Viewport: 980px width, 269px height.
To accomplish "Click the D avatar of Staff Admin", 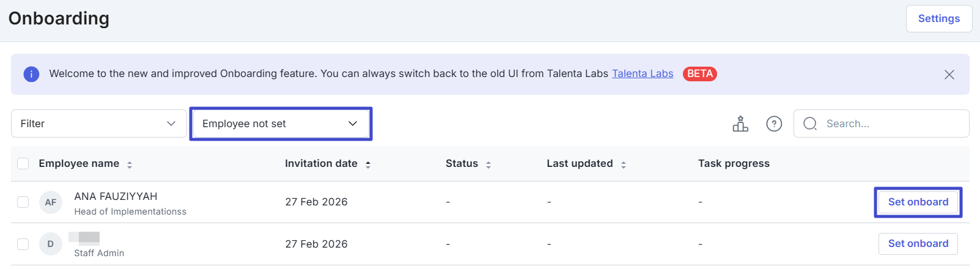I will [51, 244].
